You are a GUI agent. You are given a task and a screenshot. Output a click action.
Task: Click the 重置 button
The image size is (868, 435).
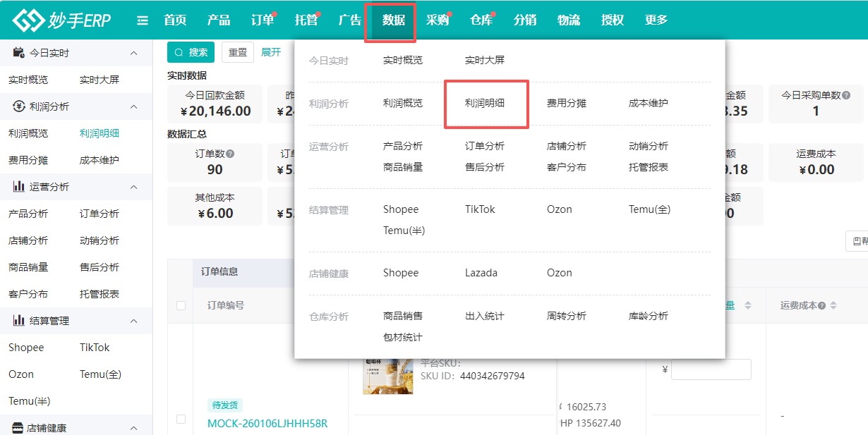(238, 52)
